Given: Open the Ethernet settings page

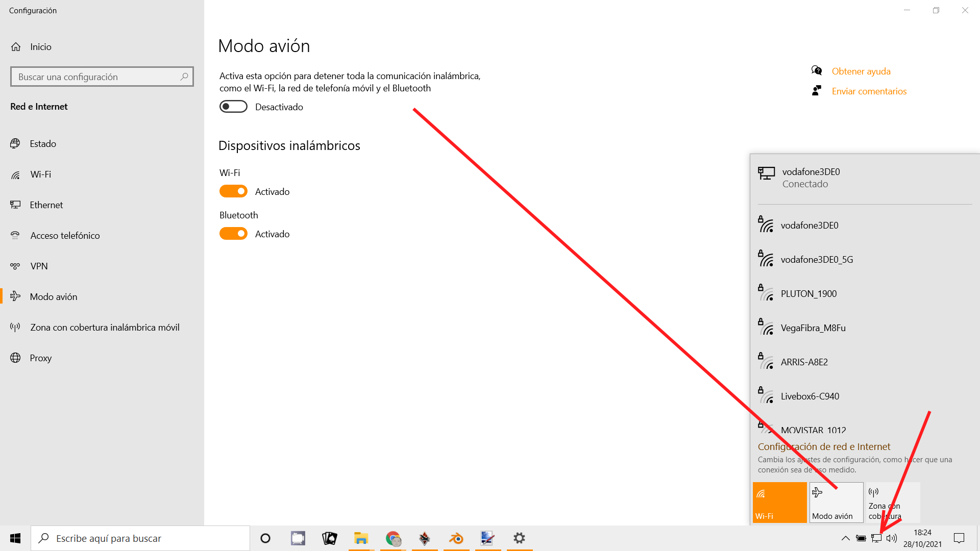Looking at the screenshot, I should 46,205.
